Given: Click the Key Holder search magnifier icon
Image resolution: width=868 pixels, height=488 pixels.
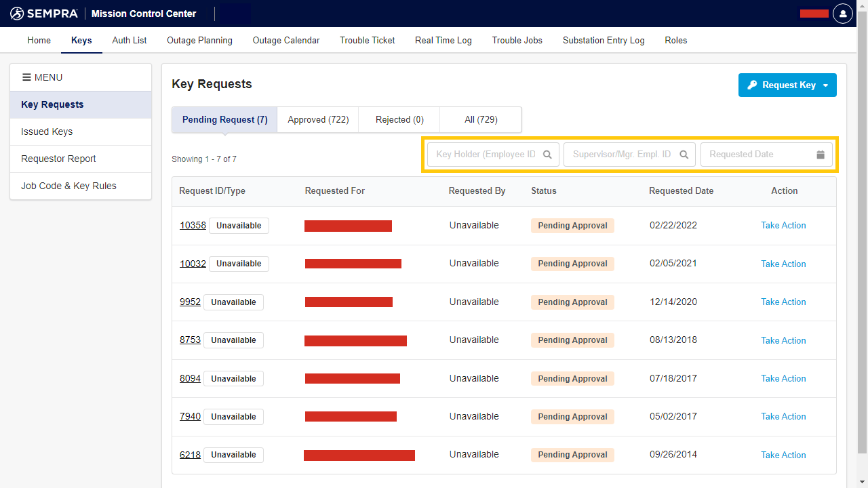Looking at the screenshot, I should click(x=547, y=155).
